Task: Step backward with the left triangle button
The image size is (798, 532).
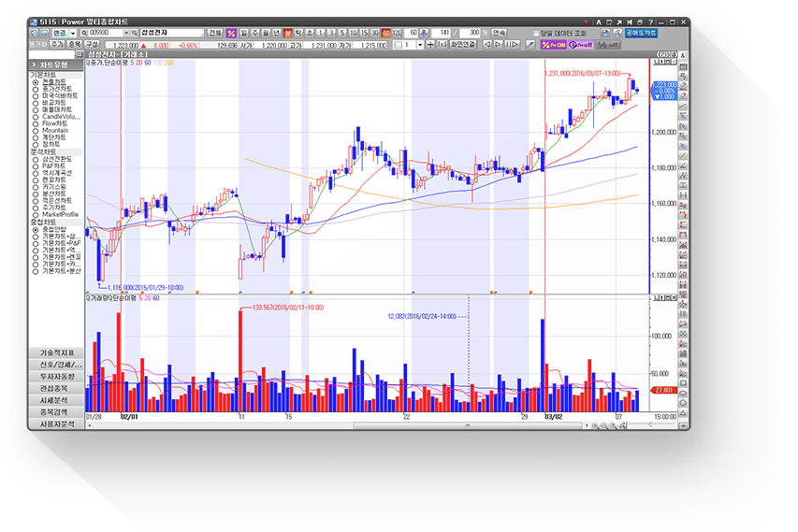Action: click(x=487, y=45)
